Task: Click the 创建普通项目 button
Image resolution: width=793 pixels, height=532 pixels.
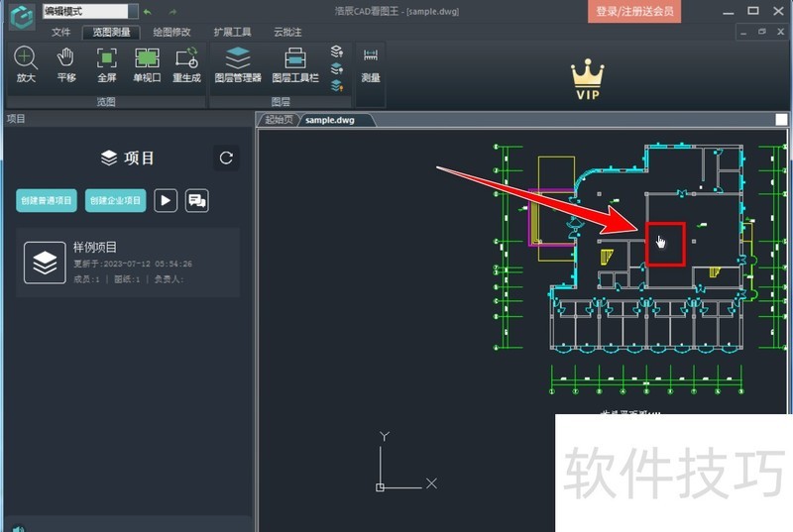Action: coord(47,200)
